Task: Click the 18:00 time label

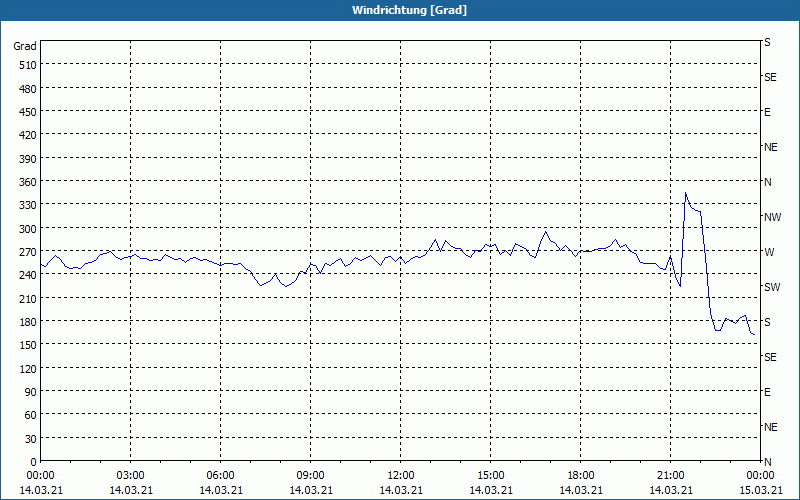Action: (x=581, y=476)
